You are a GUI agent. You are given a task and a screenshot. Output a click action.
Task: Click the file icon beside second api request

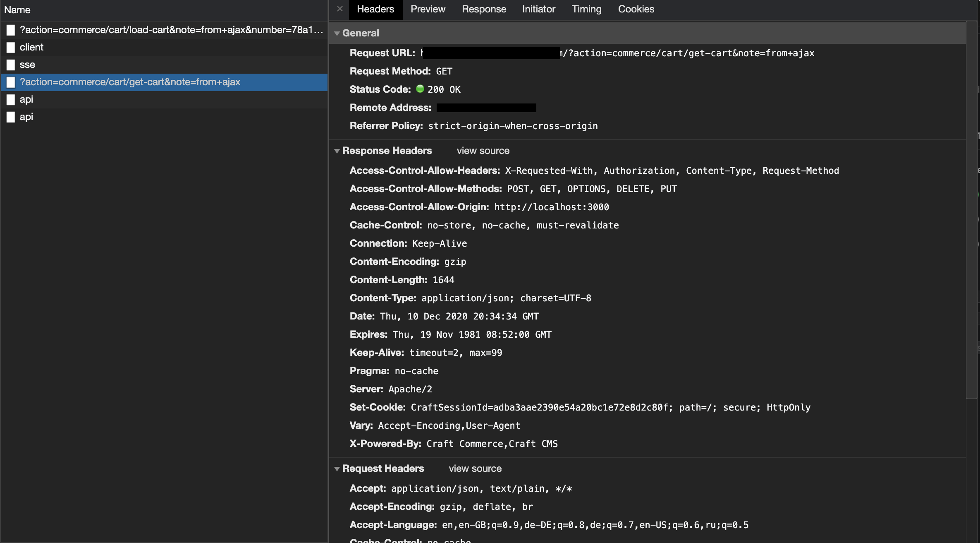point(11,117)
